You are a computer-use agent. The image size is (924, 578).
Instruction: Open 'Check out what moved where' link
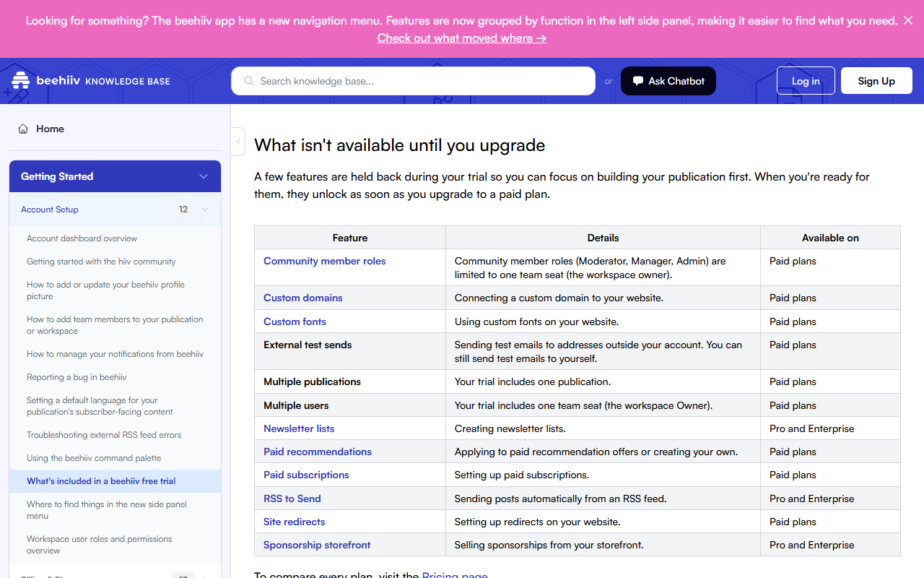click(462, 38)
